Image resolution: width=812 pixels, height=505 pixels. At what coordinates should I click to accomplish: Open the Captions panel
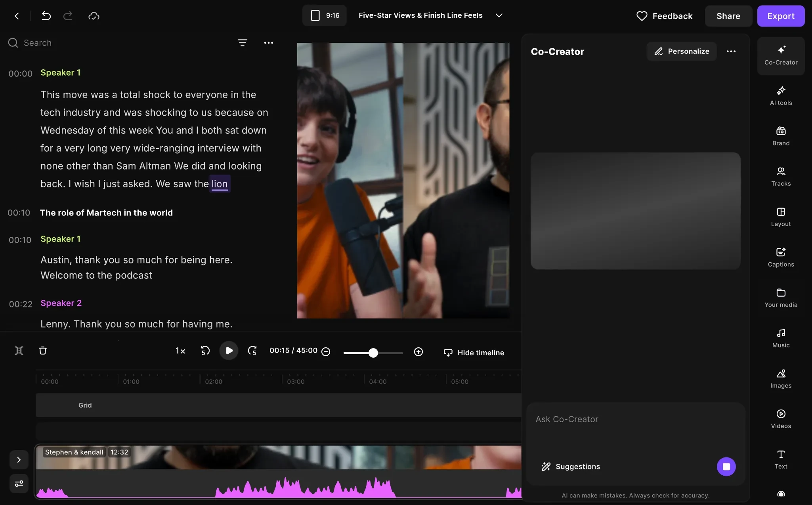(781, 258)
